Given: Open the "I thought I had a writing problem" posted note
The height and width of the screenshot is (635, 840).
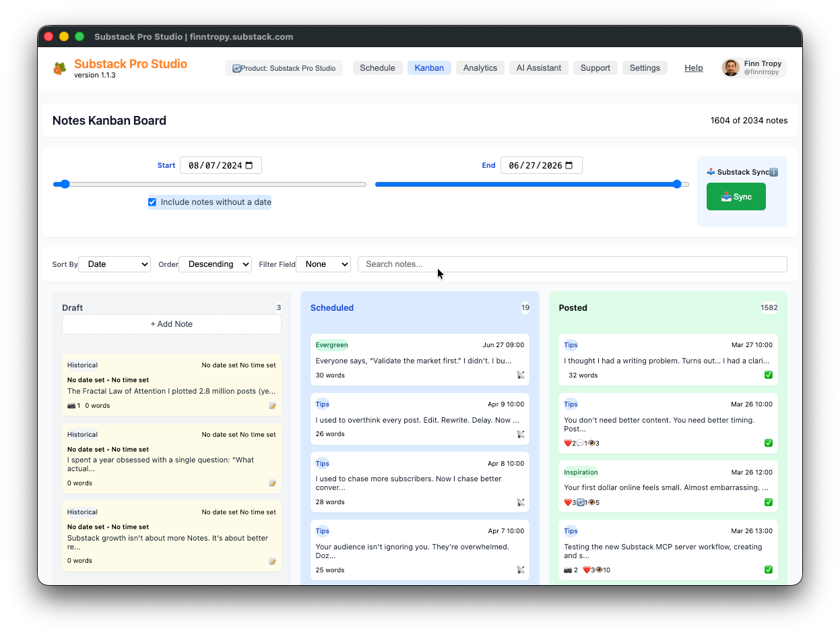Looking at the screenshot, I should tap(668, 360).
